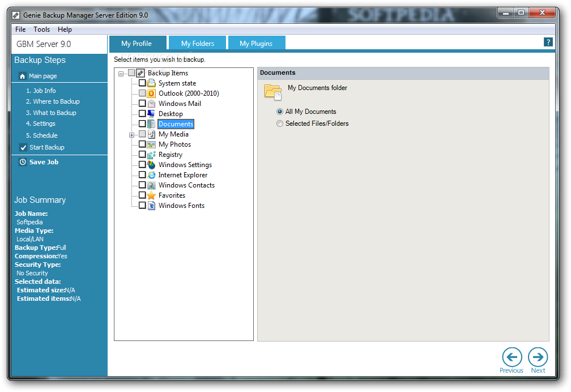Click the Main page label
The image size is (571, 392).
pyautogui.click(x=43, y=76)
